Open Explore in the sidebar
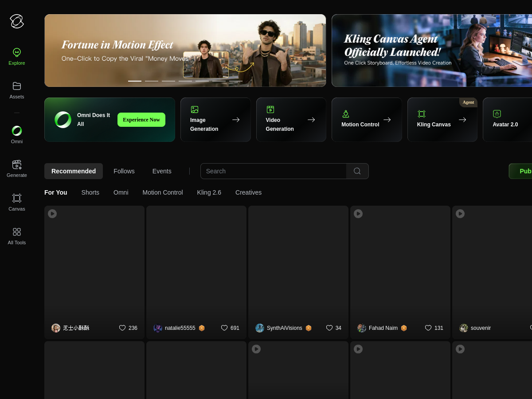532x399 pixels. 17,56
